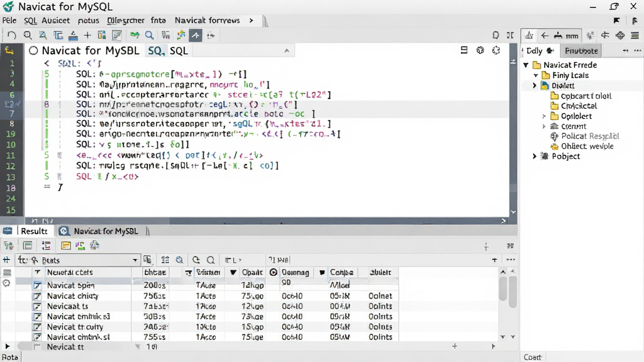This screenshot has height=362, width=644.
Task: Collapse the Finly Lcals folder
Action: click(x=536, y=75)
